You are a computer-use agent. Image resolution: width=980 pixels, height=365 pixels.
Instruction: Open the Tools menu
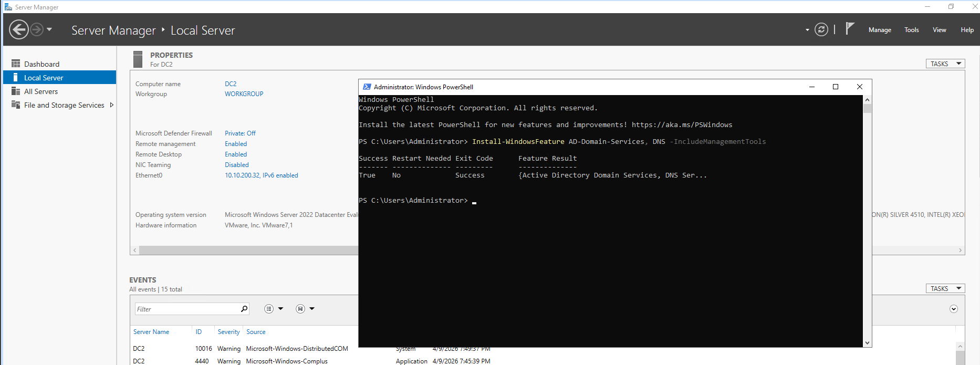coord(911,30)
